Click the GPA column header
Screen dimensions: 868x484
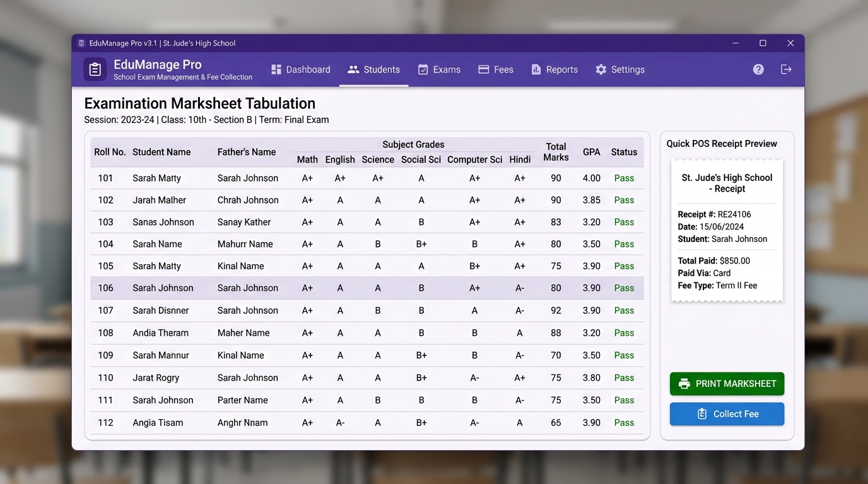tap(592, 152)
